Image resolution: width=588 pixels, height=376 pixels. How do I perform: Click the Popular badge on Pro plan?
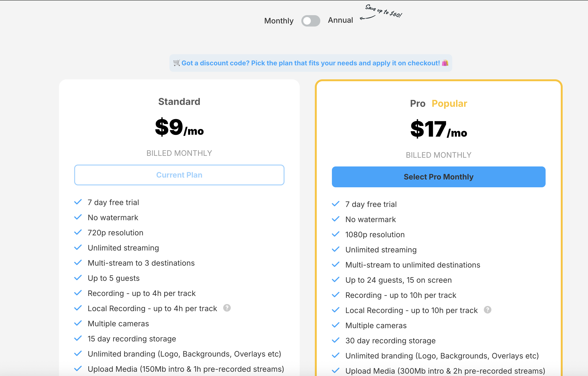click(449, 103)
